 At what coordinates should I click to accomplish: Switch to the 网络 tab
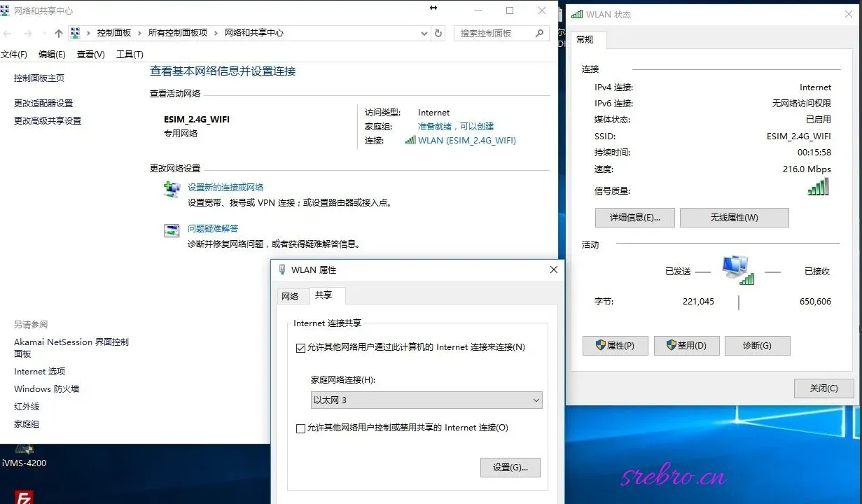click(290, 296)
